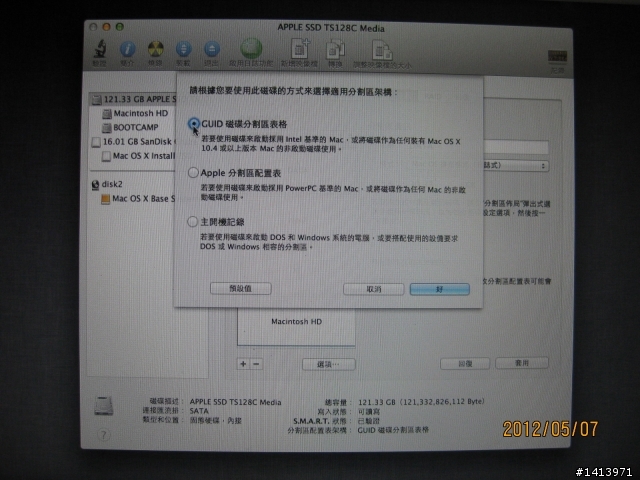Add a partition with the plus button
The image size is (640, 480).
point(243,364)
